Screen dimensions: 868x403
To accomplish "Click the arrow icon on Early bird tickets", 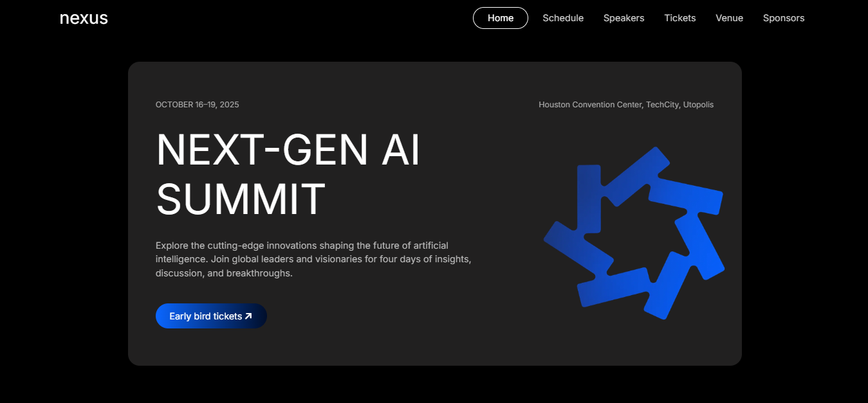I will click(248, 316).
